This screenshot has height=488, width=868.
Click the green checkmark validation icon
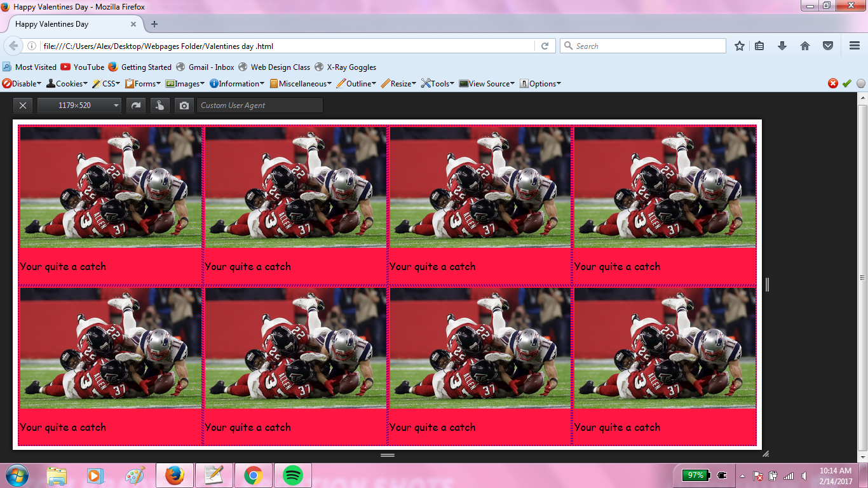[847, 83]
